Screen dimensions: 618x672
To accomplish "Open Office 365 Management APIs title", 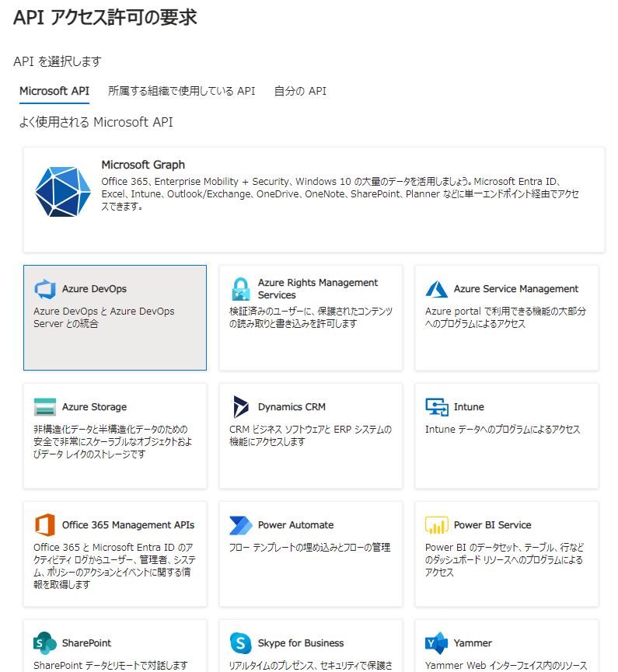I will (x=128, y=525).
